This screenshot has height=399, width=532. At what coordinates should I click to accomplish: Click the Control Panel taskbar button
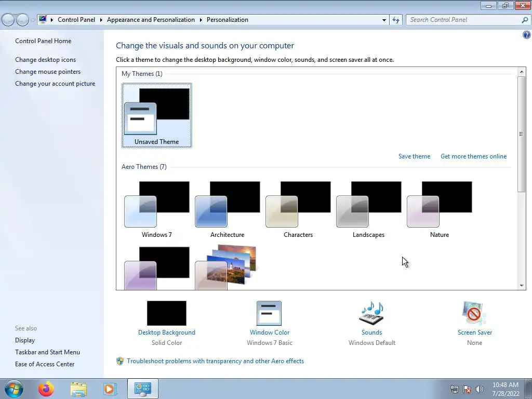[x=142, y=389]
